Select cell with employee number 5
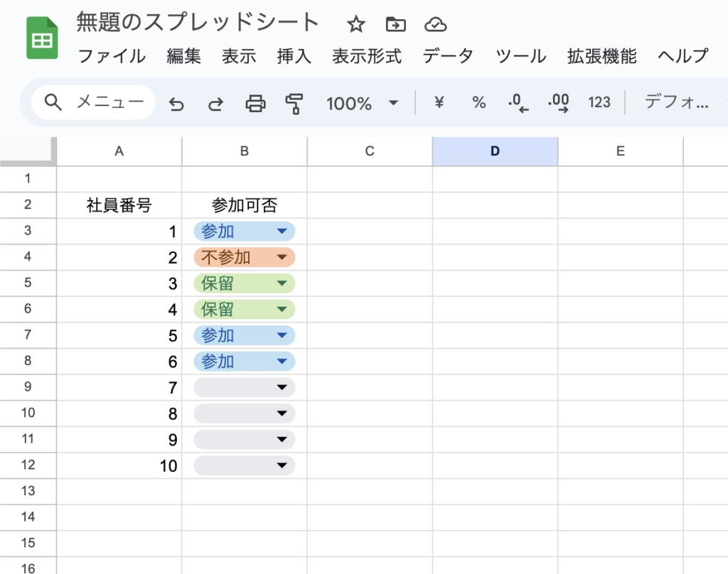This screenshot has width=728, height=574. 119,335
